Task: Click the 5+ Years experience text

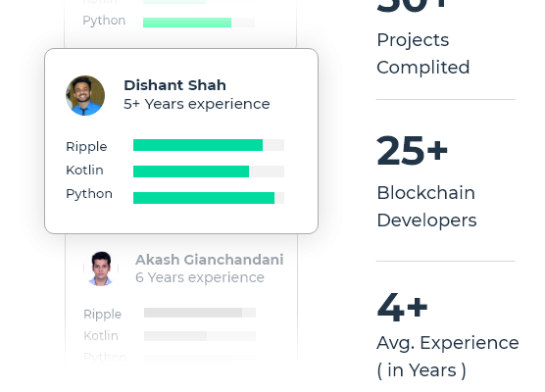Action: tap(197, 104)
